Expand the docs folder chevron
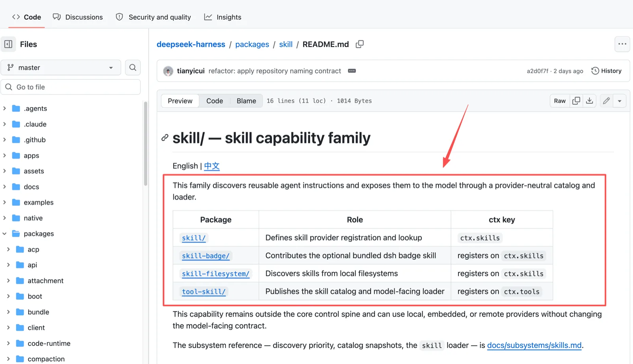This screenshot has width=633, height=364. [5, 187]
